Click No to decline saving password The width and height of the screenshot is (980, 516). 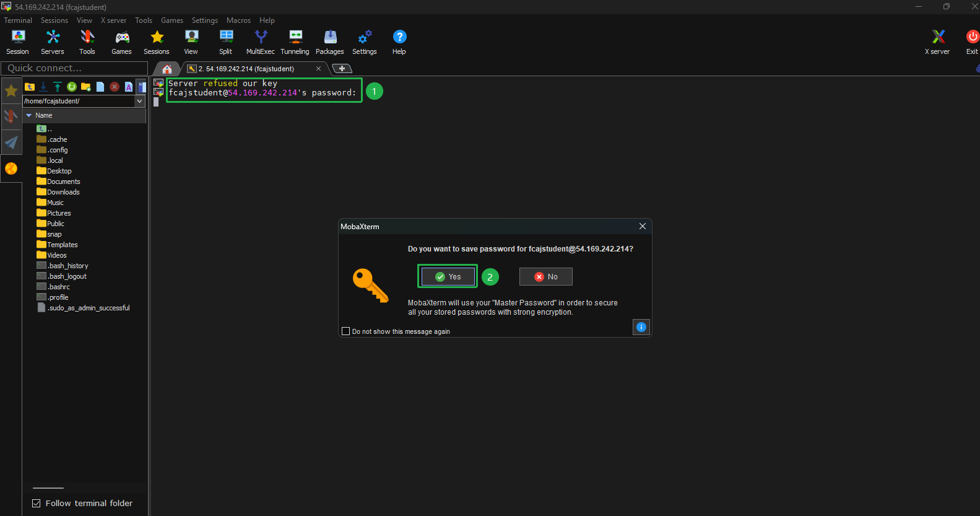546,276
